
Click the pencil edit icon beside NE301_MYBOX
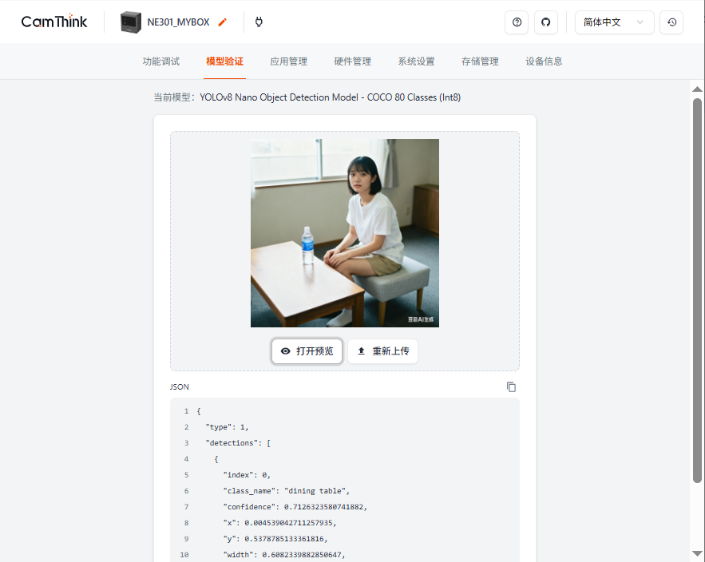[223, 22]
